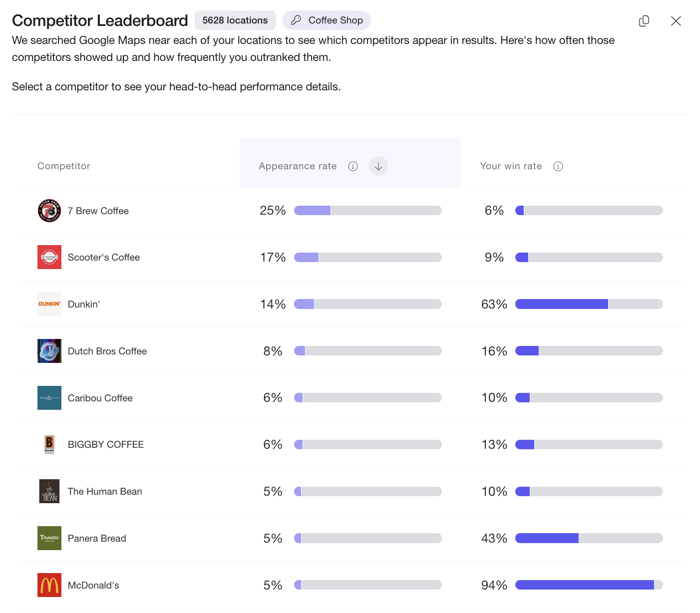Click the Dunkin' logo icon
The image size is (700, 613).
pos(49,304)
